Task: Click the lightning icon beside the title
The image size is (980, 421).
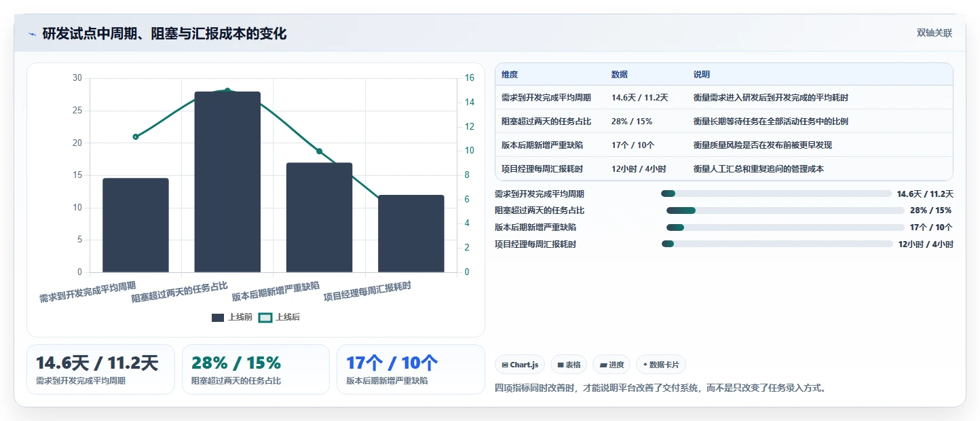Action: pyautogui.click(x=32, y=33)
